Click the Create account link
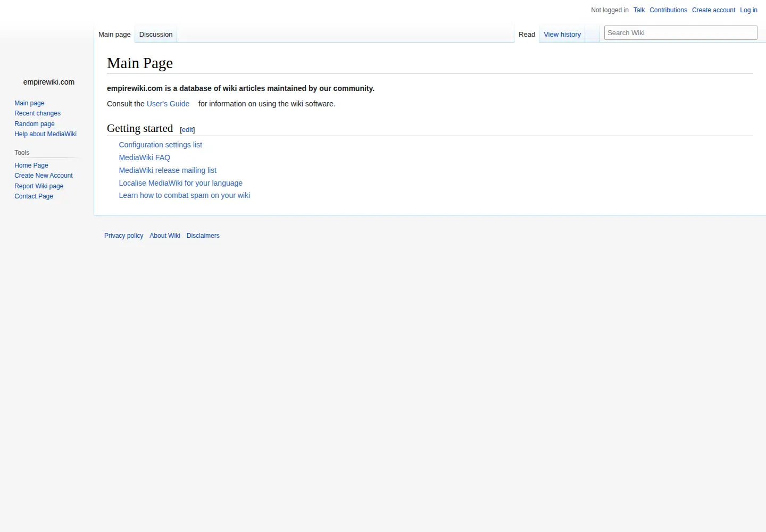 click(x=713, y=10)
